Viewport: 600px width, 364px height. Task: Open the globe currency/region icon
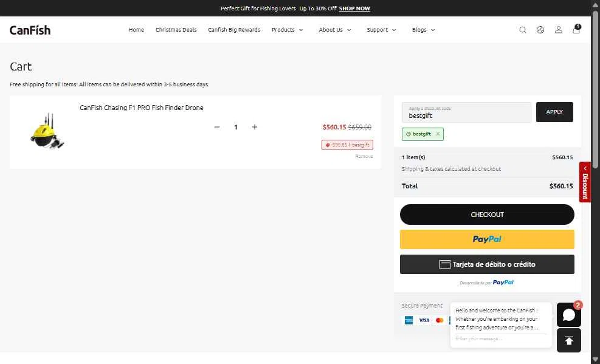click(x=540, y=30)
